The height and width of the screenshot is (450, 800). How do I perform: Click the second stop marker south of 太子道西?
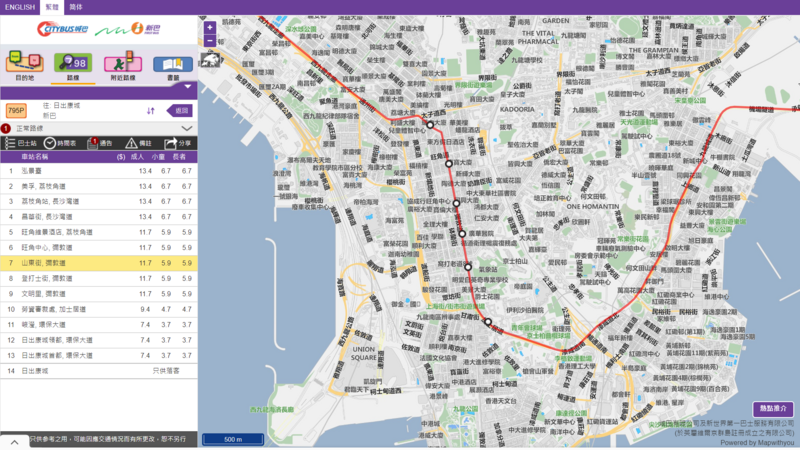(x=449, y=164)
